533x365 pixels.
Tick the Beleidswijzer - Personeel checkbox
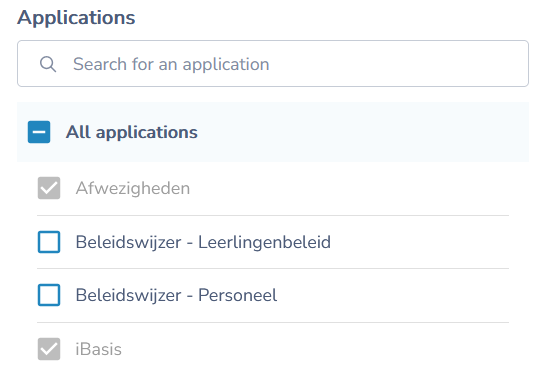[49, 295]
